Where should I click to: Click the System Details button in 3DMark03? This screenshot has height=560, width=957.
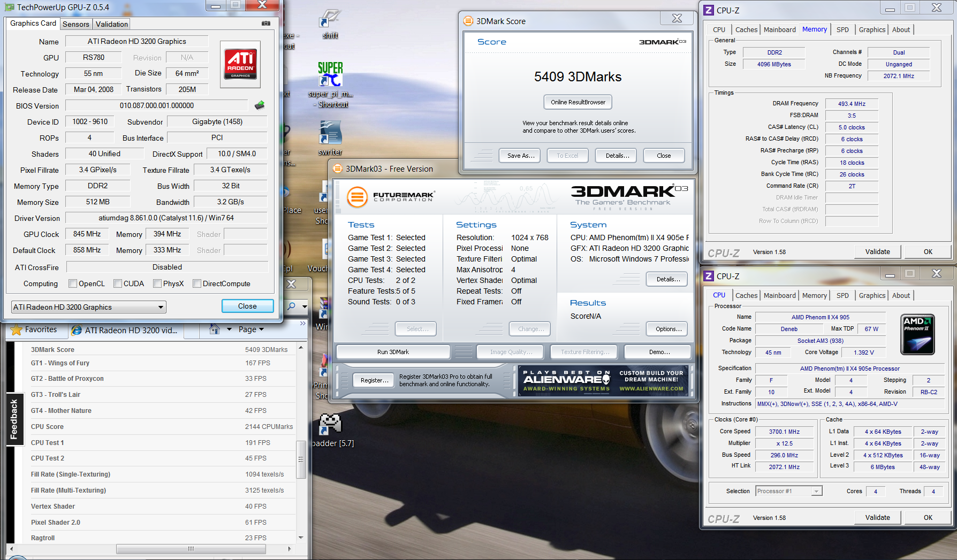[667, 279]
